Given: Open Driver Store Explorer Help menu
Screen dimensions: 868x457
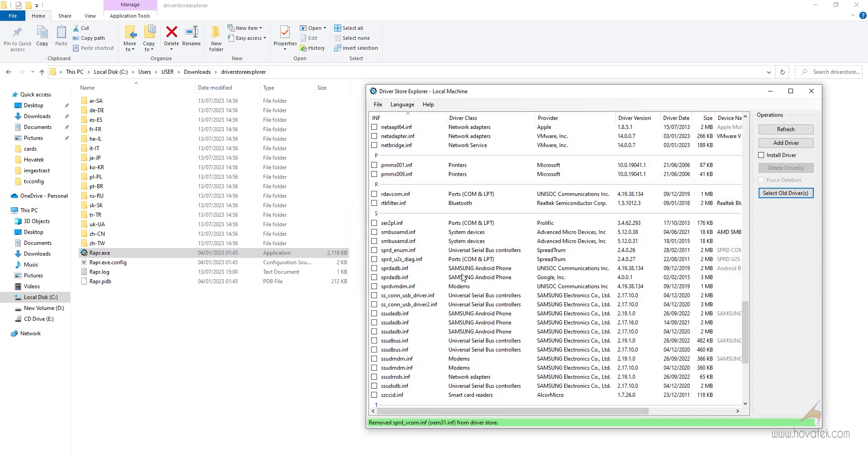Looking at the screenshot, I should [428, 105].
